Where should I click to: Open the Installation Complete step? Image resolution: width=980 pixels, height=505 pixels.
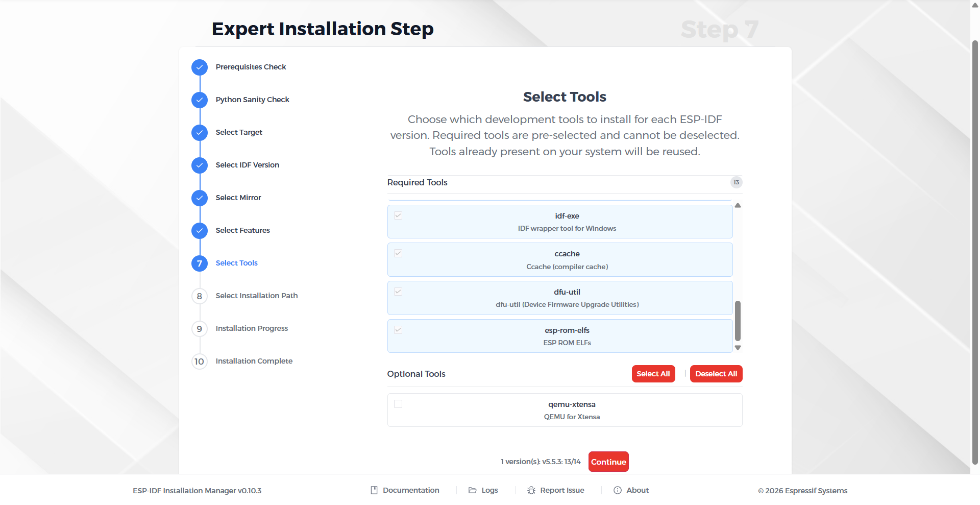[254, 361]
